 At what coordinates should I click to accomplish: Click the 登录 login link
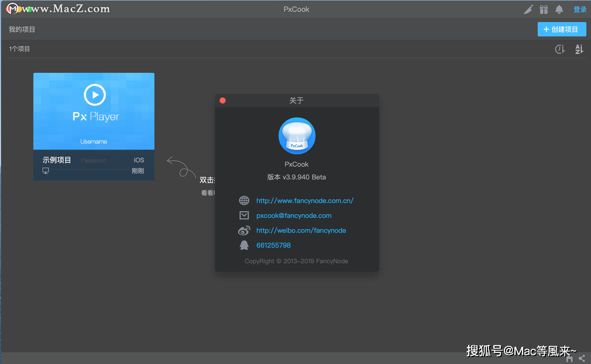coord(580,9)
